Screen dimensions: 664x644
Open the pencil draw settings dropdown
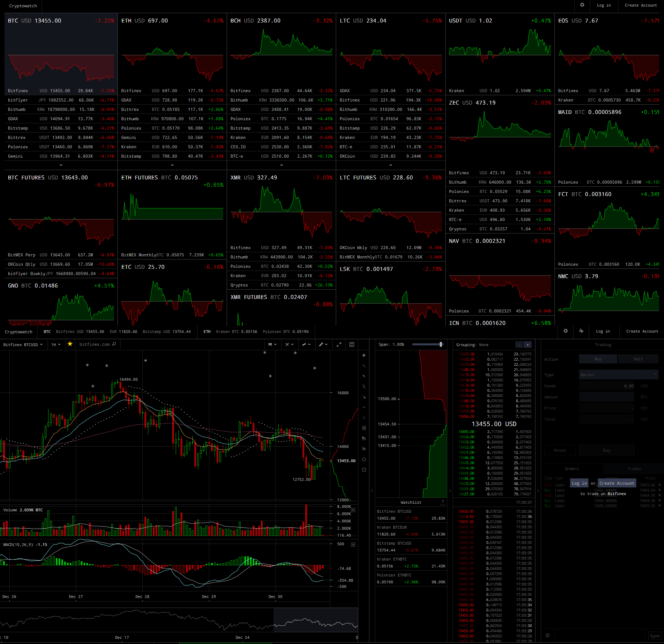pyautogui.click(x=323, y=344)
